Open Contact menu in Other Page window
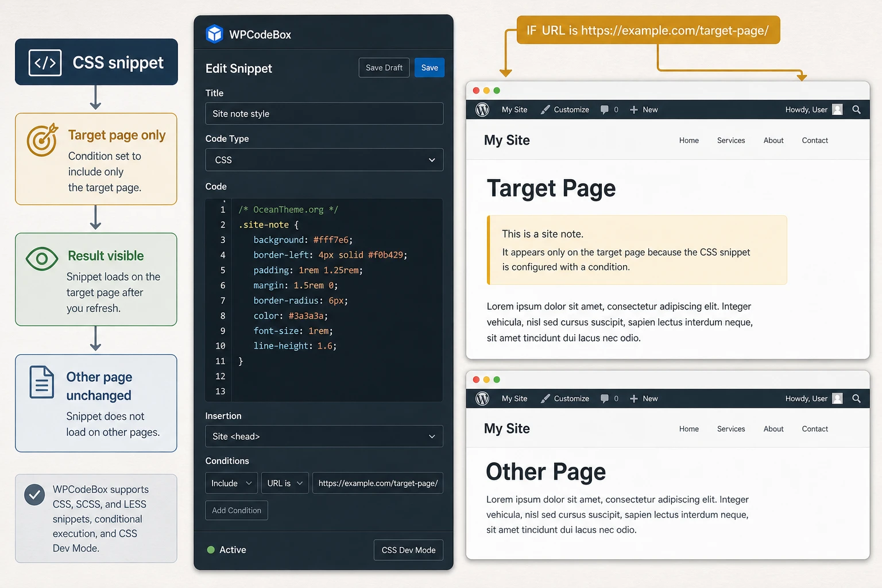The image size is (882, 588). coord(815,429)
